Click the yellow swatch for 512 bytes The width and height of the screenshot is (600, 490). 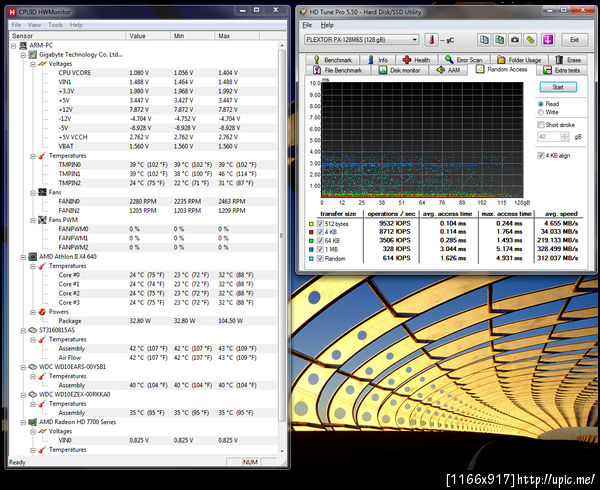coord(311,224)
